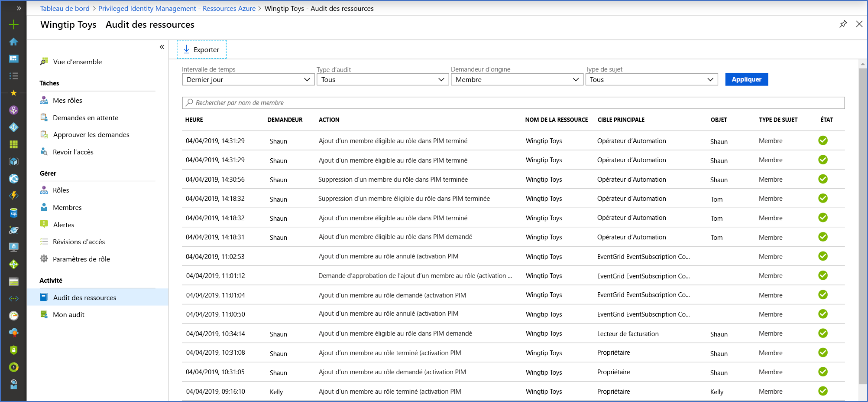Focus the Rechercher par nom de membre field
This screenshot has height=402, width=868.
point(513,103)
